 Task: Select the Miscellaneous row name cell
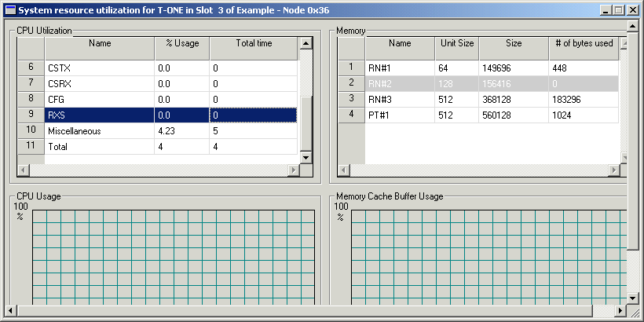pos(100,131)
